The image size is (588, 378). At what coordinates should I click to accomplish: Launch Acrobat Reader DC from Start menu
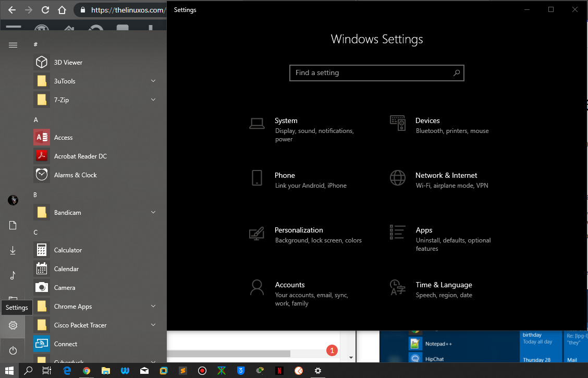point(80,156)
